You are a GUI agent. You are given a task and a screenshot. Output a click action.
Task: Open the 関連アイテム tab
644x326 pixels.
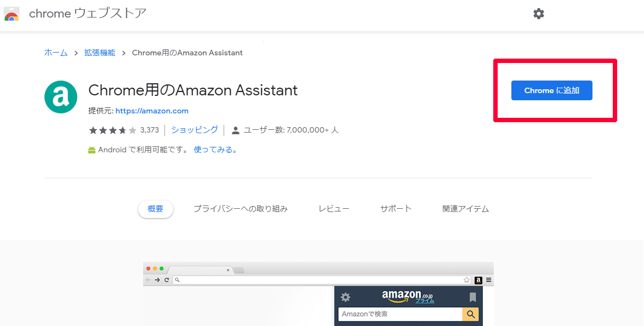point(466,209)
